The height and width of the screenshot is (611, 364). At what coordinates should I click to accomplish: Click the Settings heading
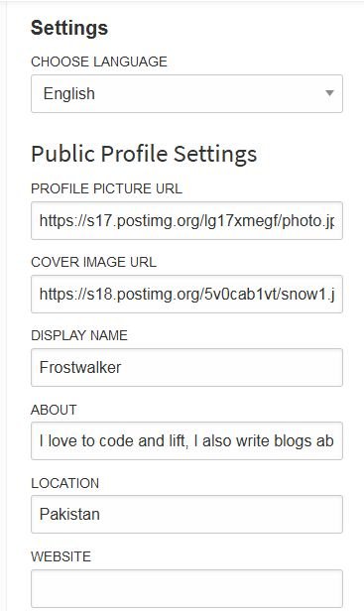[x=69, y=28]
